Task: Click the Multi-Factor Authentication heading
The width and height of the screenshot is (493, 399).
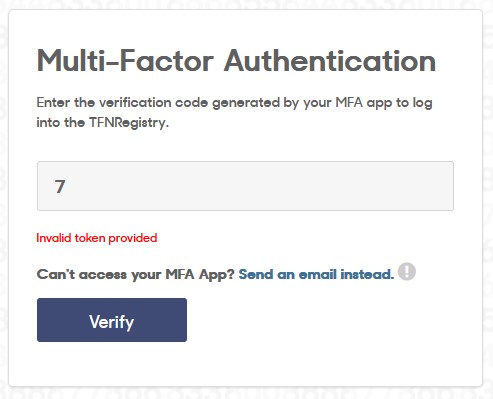Action: 236,61
